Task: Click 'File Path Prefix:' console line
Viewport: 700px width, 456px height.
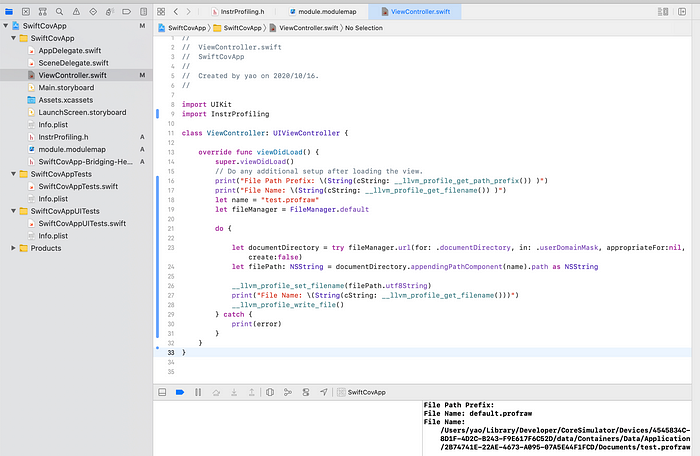Action: [x=459, y=405]
